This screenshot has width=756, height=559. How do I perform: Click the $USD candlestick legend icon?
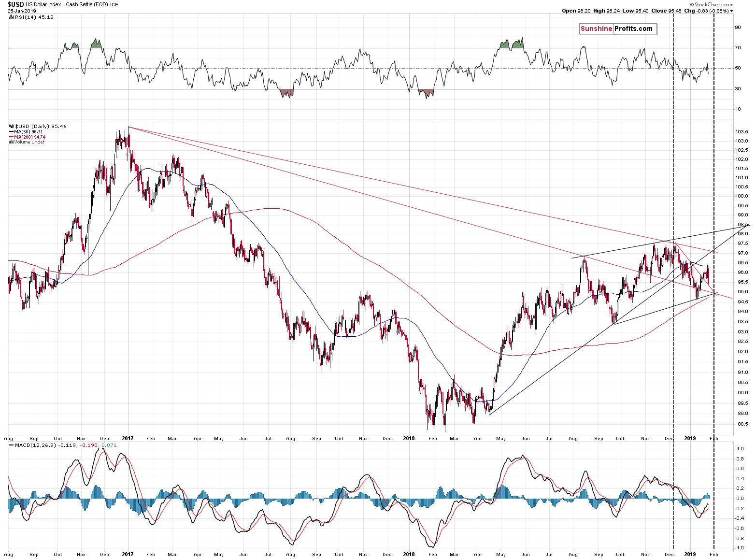12,126
